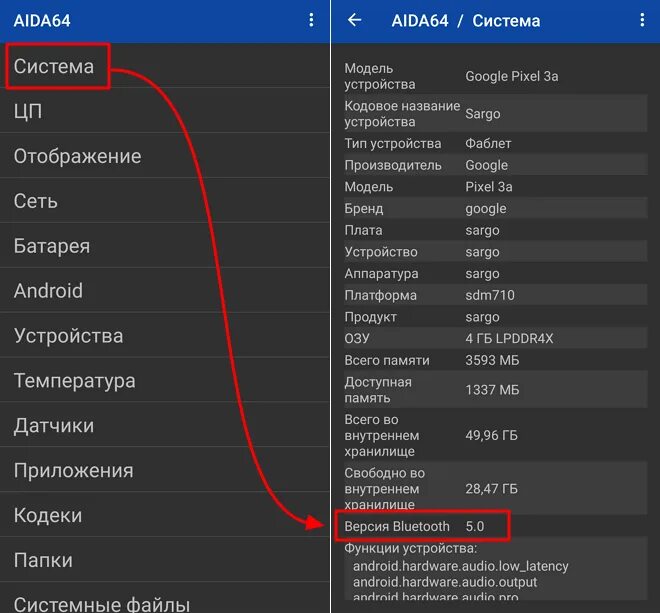Viewport: 660px width, 613px height.
Task: Open the ЦП section
Action: click(165, 111)
